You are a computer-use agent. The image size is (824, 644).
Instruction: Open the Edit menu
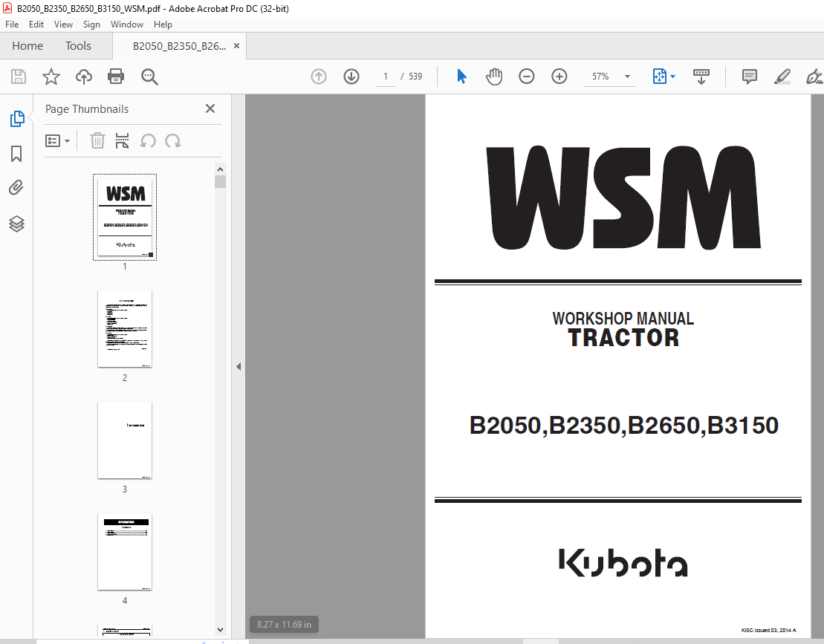click(36, 25)
